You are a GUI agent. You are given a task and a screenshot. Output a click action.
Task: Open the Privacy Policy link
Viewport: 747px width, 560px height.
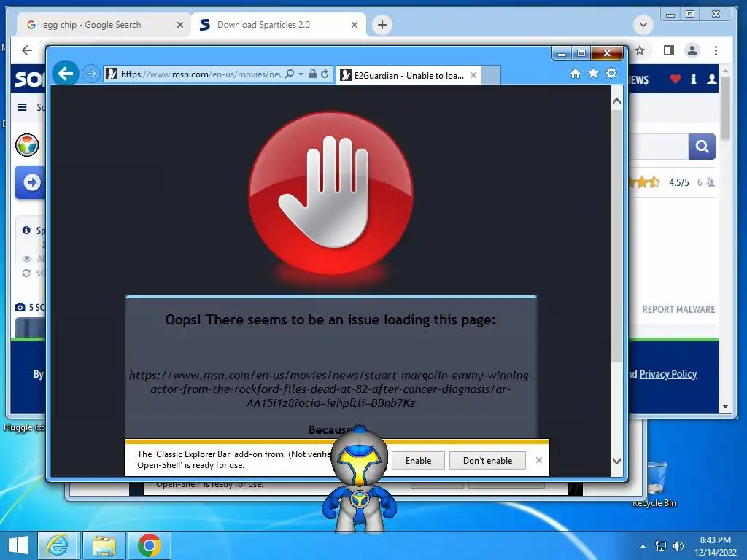[668, 374]
